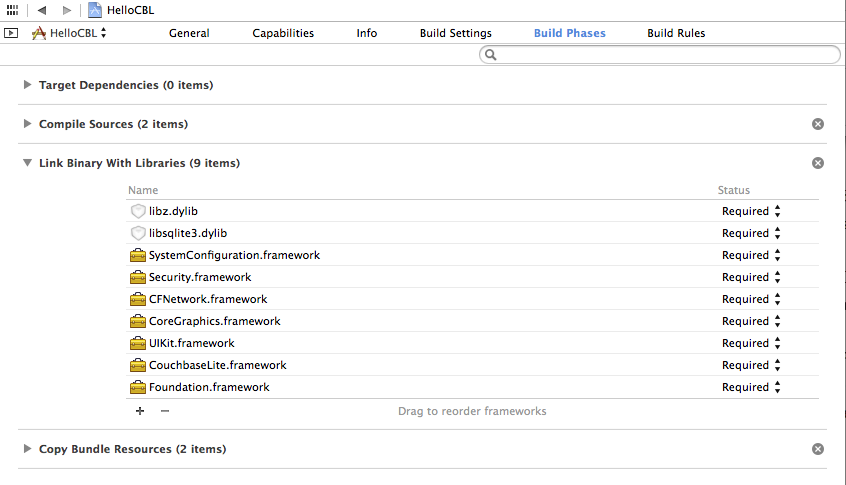This screenshot has width=846, height=485.
Task: Change CouchbaseLite.framework status dropdown
Action: [751, 365]
